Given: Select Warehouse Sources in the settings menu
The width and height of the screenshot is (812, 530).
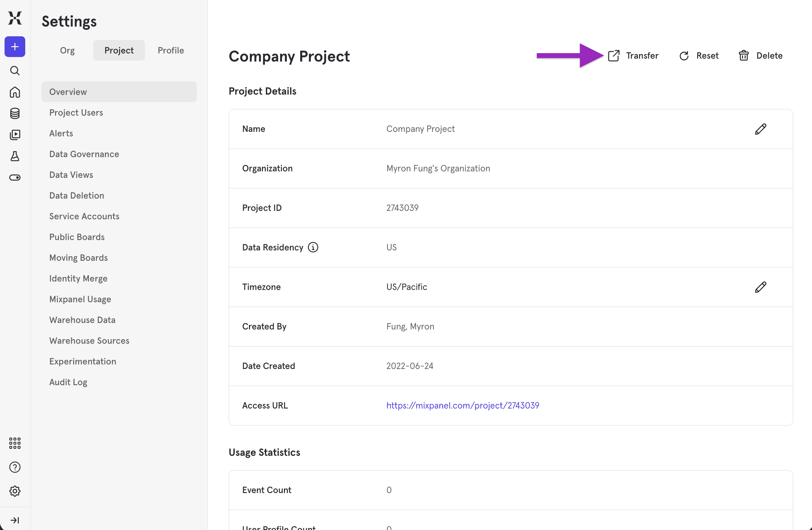Looking at the screenshot, I should pyautogui.click(x=89, y=340).
